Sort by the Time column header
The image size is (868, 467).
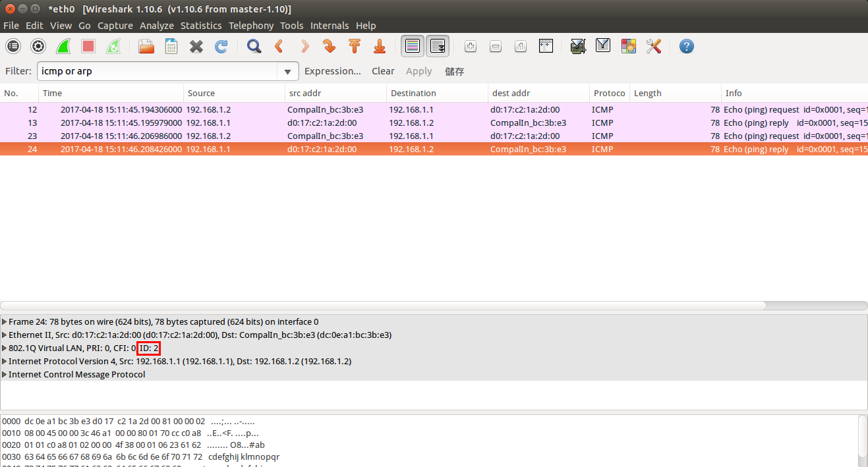pyautogui.click(x=111, y=93)
